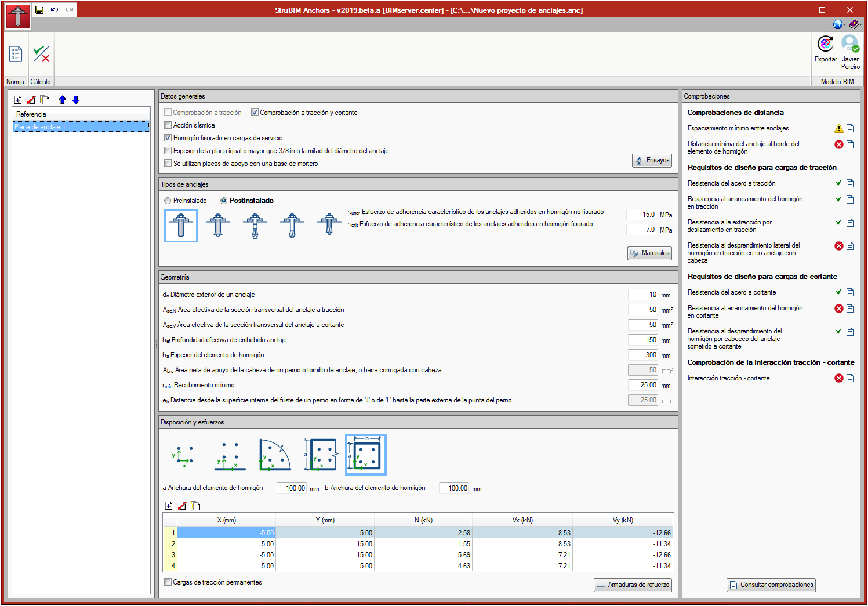Edit embedment depth field 150
868x606 pixels.
click(643, 340)
